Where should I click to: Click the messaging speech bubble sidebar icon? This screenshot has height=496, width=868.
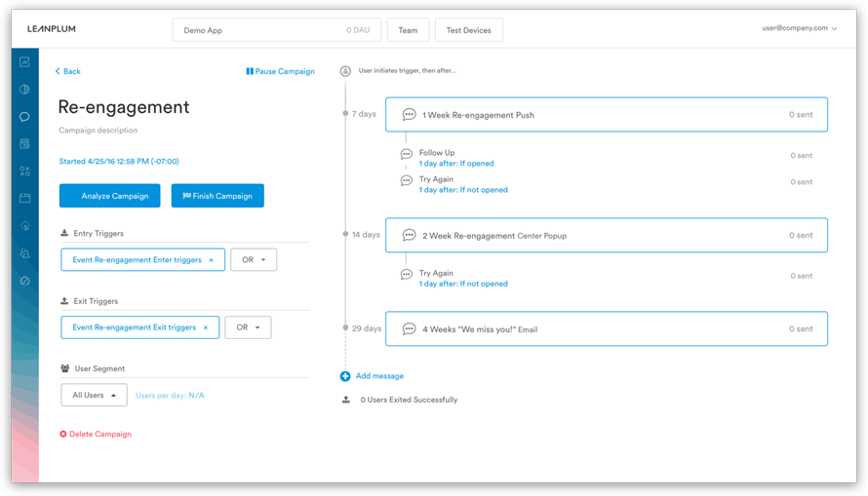point(24,117)
